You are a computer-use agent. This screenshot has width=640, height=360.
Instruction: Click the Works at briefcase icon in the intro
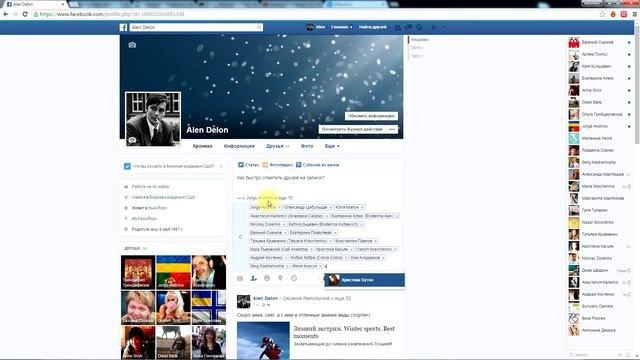126,187
